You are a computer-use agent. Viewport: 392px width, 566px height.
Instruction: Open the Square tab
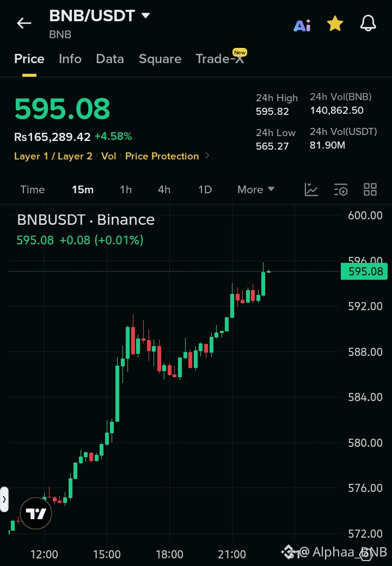tap(160, 59)
